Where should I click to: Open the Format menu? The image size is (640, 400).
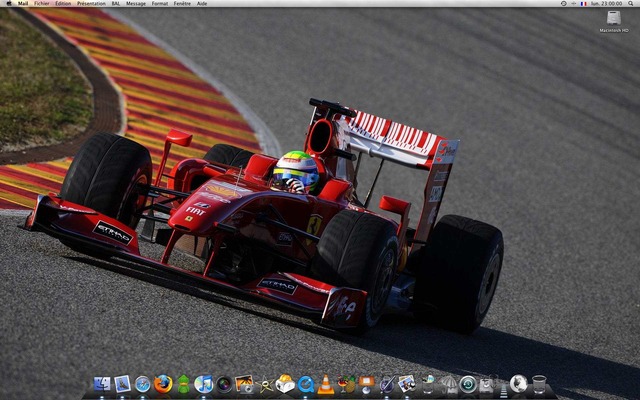point(160,3)
